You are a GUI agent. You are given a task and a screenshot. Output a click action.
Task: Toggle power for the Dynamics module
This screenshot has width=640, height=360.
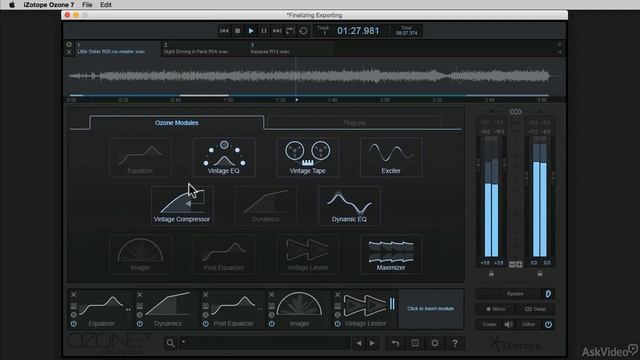point(140,324)
